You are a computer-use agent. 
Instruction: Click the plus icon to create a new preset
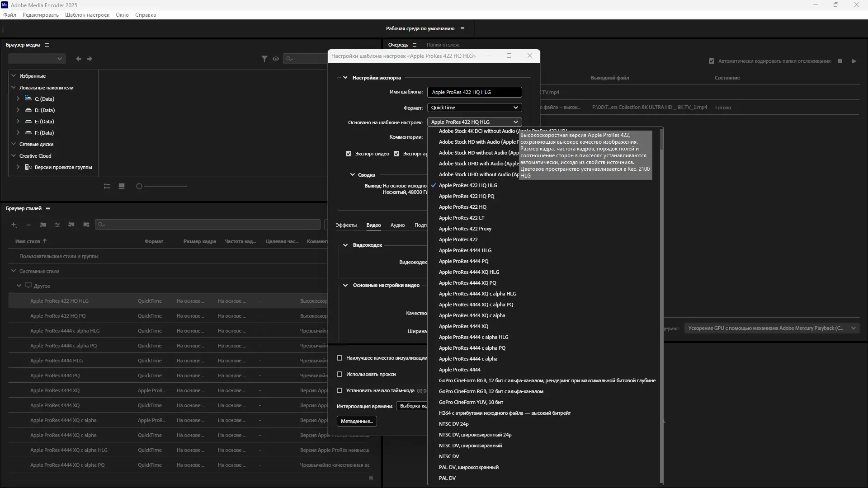coord(14,225)
